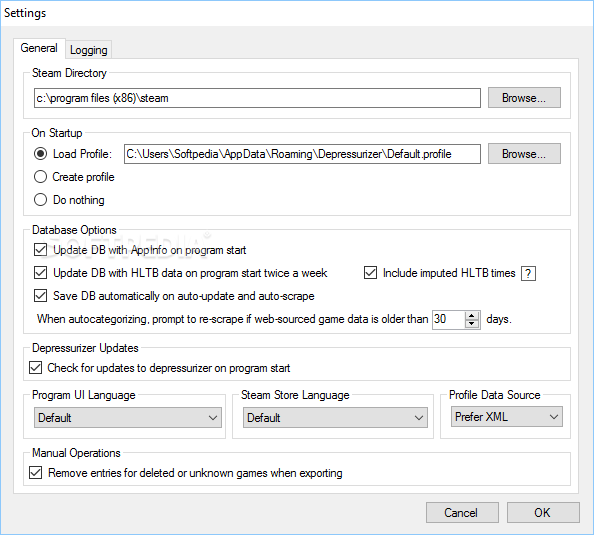Click the re-scrape days number field
Viewport: 594px width, 535px height.
(x=449, y=319)
